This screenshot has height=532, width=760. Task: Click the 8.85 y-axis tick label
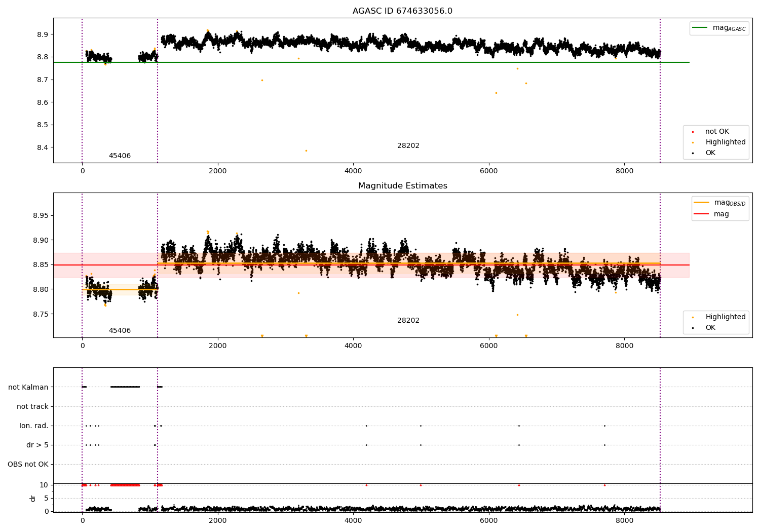click(x=40, y=265)
